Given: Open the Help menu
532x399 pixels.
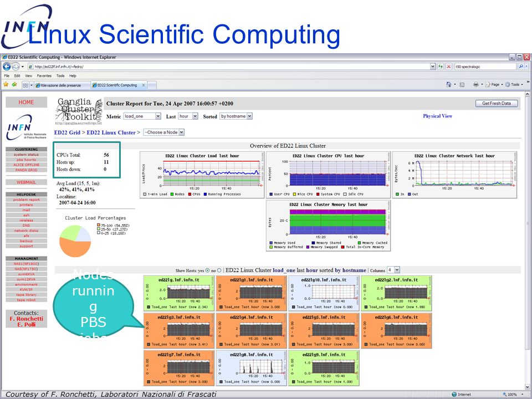Looking at the screenshot, I should point(73,76).
